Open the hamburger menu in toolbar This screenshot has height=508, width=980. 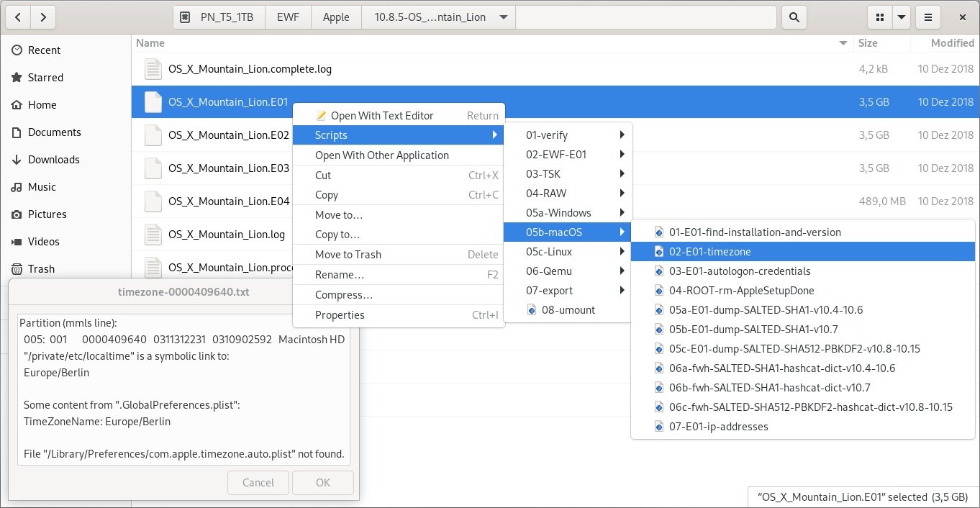[928, 17]
